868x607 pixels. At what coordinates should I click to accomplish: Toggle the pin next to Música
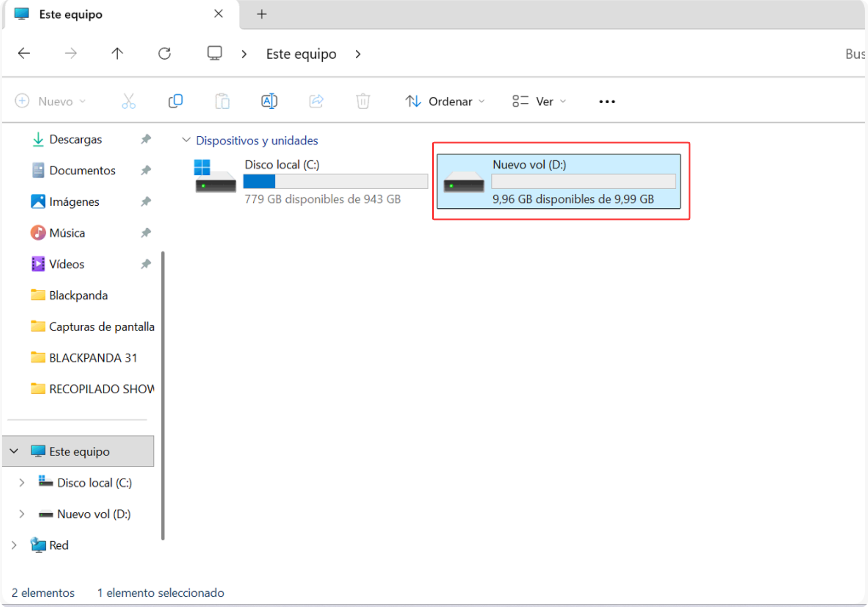point(145,233)
